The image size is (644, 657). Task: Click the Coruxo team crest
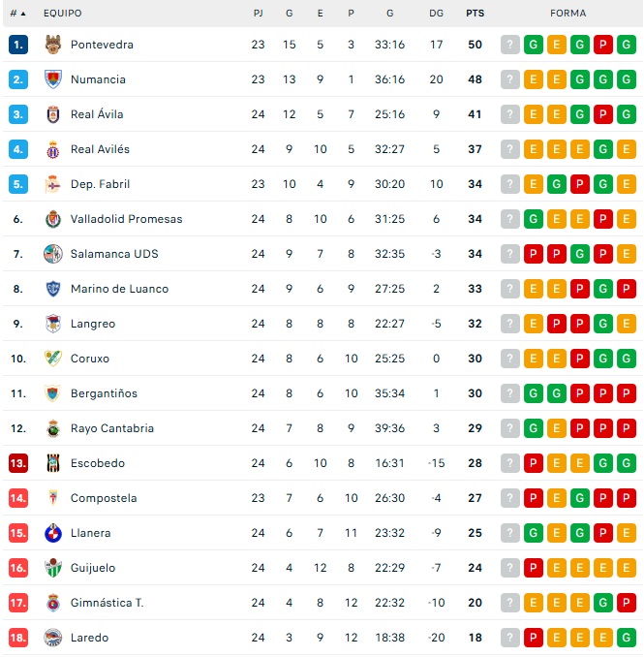(x=53, y=359)
